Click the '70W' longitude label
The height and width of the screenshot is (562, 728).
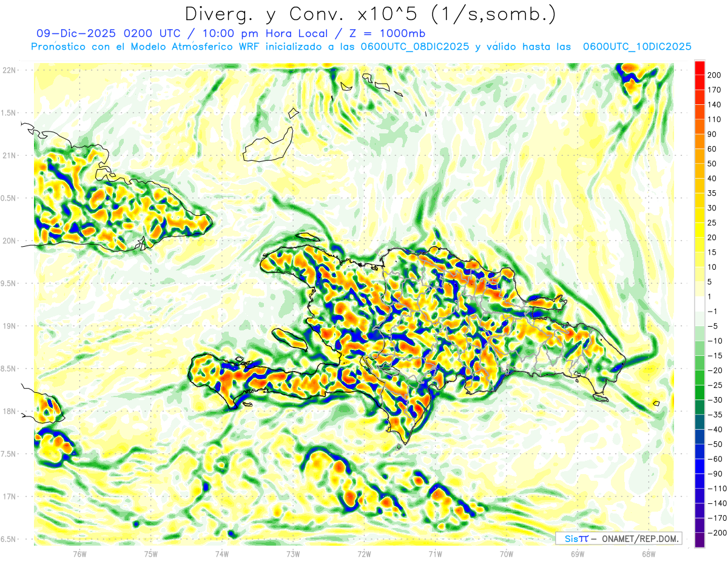pyautogui.click(x=507, y=554)
